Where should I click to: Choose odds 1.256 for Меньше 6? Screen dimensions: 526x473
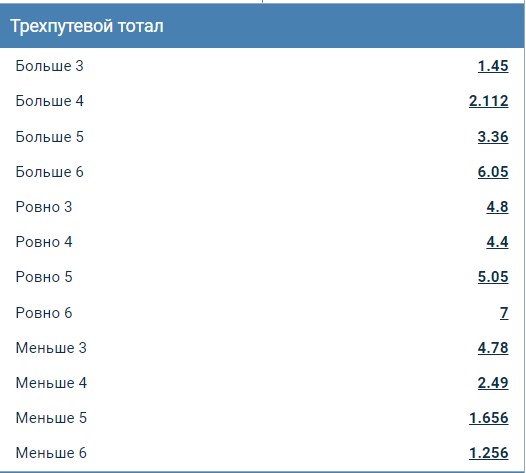[x=488, y=453]
